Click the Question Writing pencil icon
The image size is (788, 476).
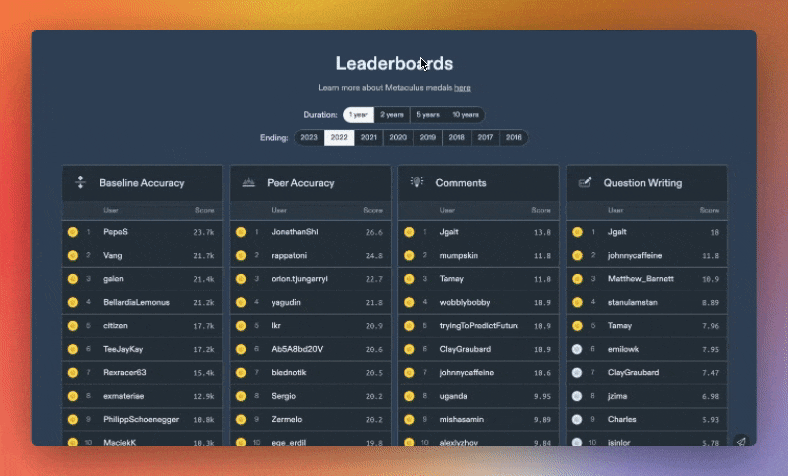(584, 183)
